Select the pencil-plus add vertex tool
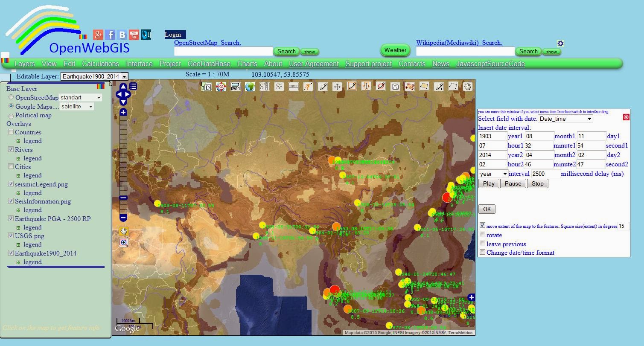 (439, 87)
